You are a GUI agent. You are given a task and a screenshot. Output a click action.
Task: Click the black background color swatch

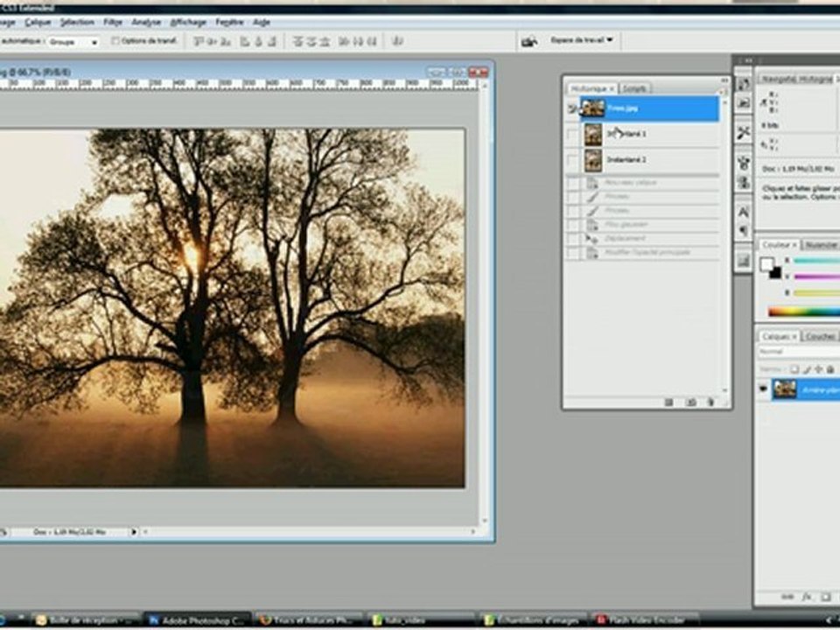[775, 273]
